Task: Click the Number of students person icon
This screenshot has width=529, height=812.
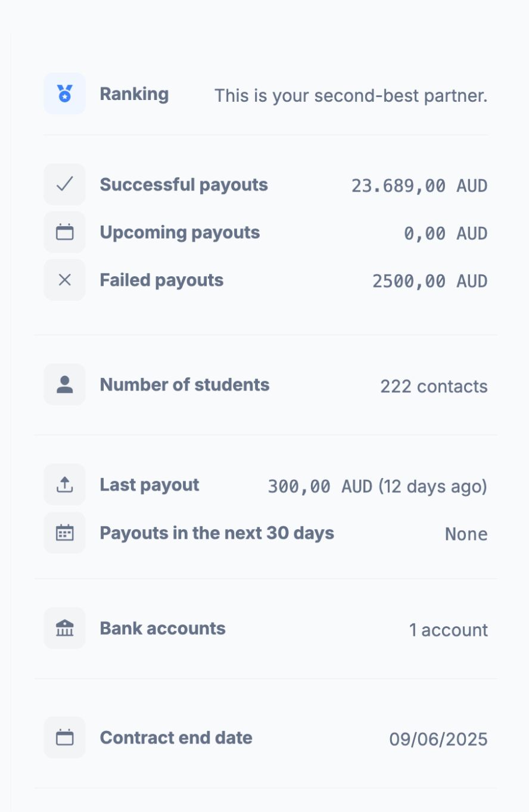Action: [64, 385]
